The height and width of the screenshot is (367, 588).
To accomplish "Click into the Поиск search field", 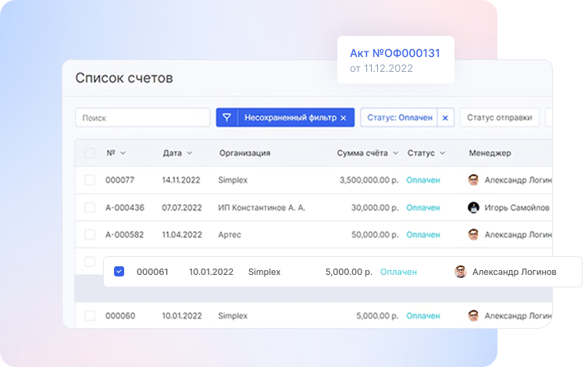I will coord(142,118).
